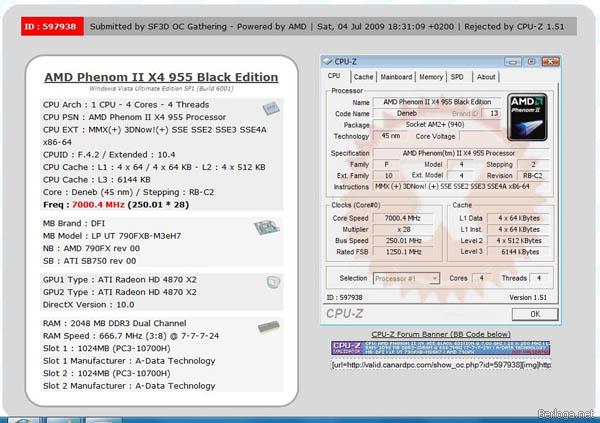Click the OK button in CPU-Z
The image size is (600, 423).
[x=535, y=314]
